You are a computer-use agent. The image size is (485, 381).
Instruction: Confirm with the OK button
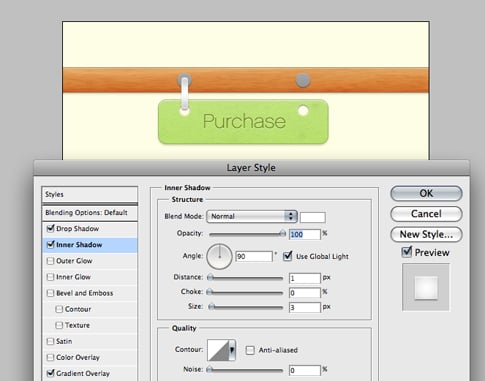point(426,193)
